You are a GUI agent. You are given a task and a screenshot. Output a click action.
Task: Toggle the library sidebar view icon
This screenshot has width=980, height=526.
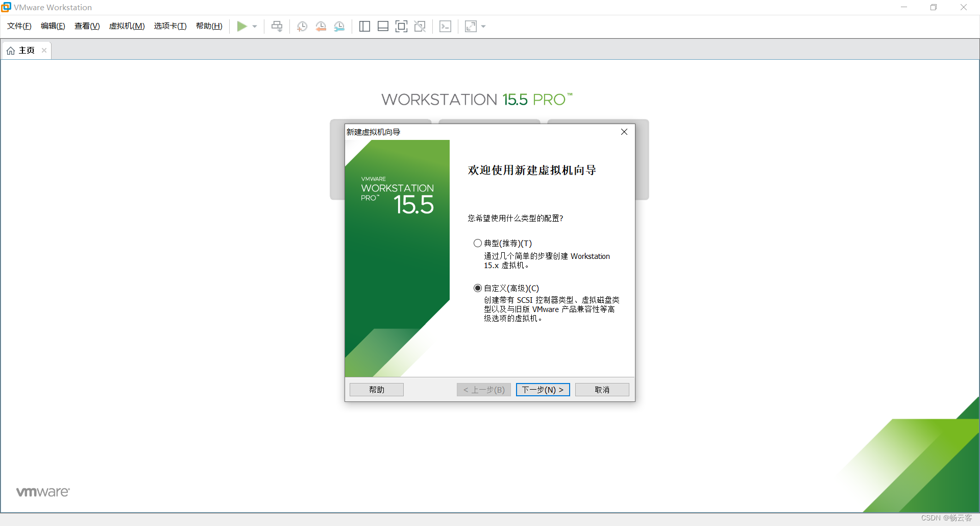364,27
